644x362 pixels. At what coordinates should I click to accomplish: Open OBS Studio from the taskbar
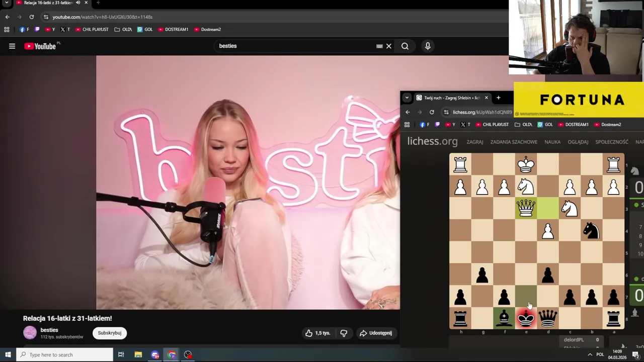pyautogui.click(x=188, y=355)
